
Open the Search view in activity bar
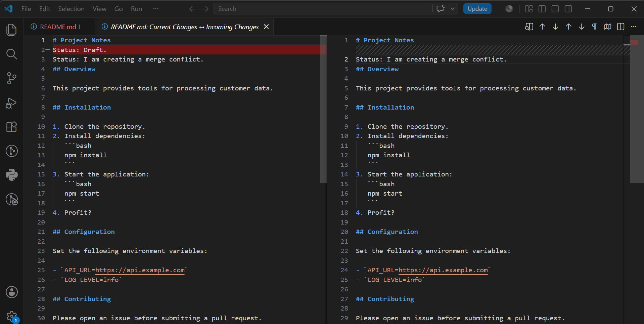[x=12, y=54]
